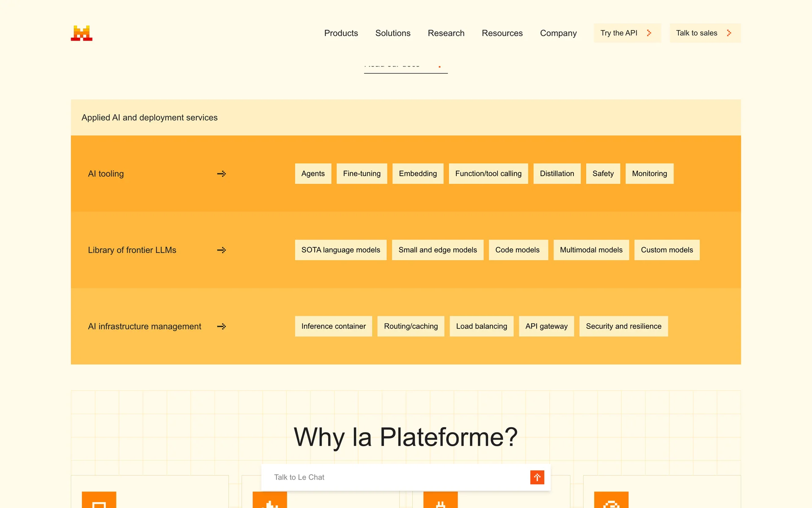Click the chevron icon on Talk to sales
Screen dimensions: 812x508
(729, 33)
